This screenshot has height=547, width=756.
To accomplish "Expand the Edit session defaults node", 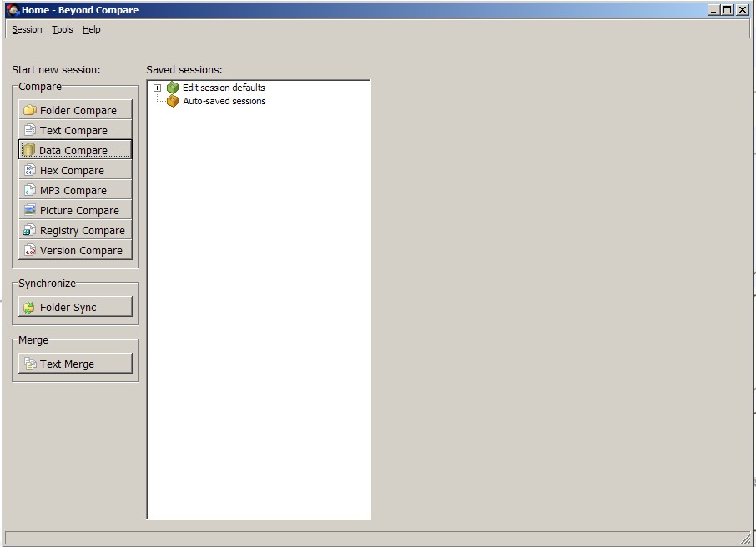I will [x=157, y=88].
